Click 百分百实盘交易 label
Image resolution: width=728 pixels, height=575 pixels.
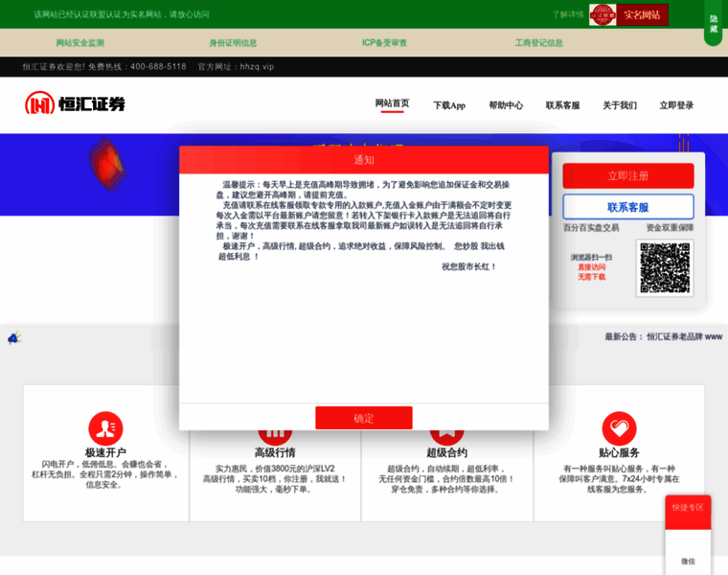pyautogui.click(x=591, y=227)
